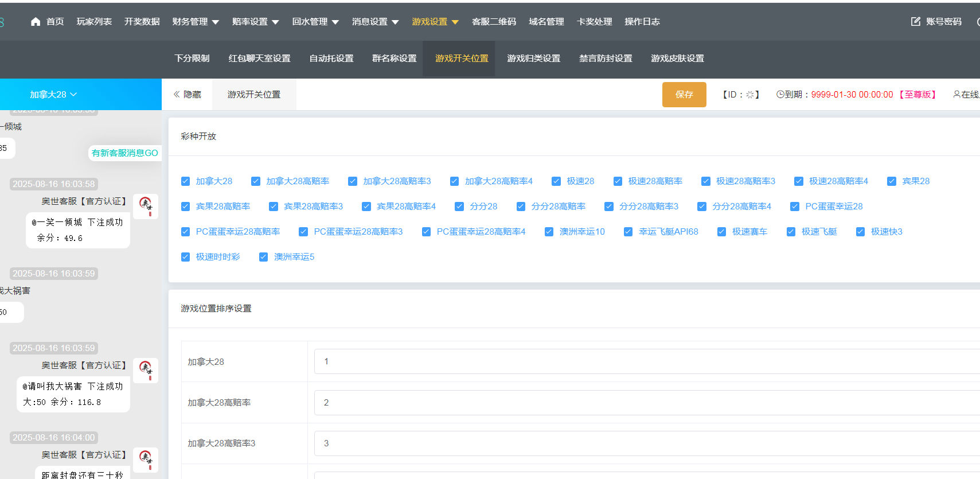Image resolution: width=980 pixels, height=479 pixels.
Task: Click the 奥世客服 avatar at 16:03:59 message
Action: [146, 370]
